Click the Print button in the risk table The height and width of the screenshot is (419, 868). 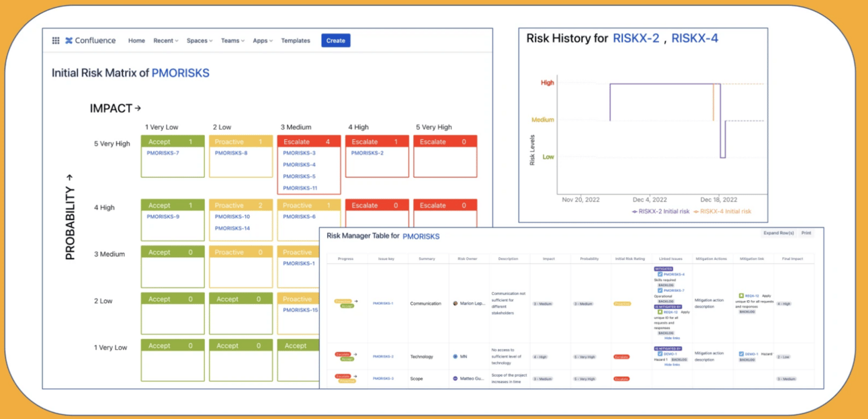click(x=806, y=233)
